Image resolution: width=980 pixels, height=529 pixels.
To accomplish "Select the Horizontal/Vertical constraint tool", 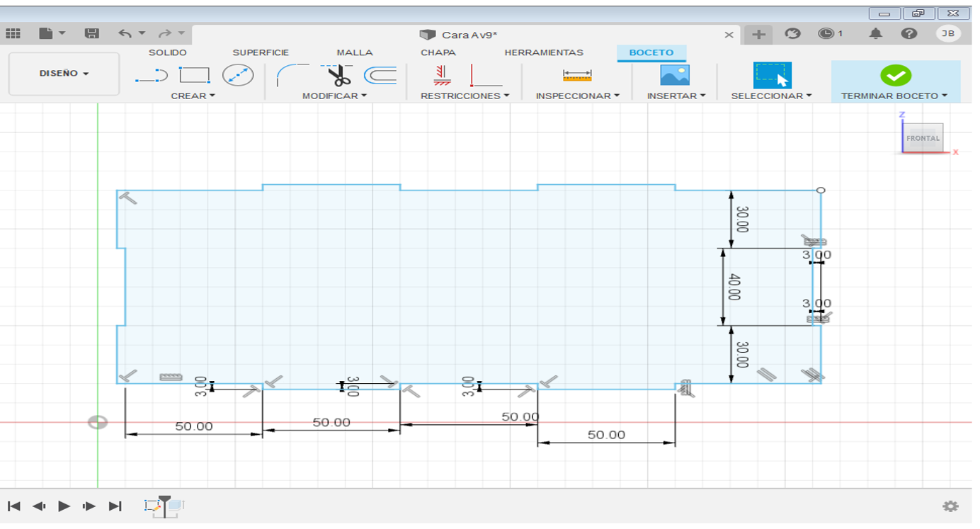I will point(486,74).
